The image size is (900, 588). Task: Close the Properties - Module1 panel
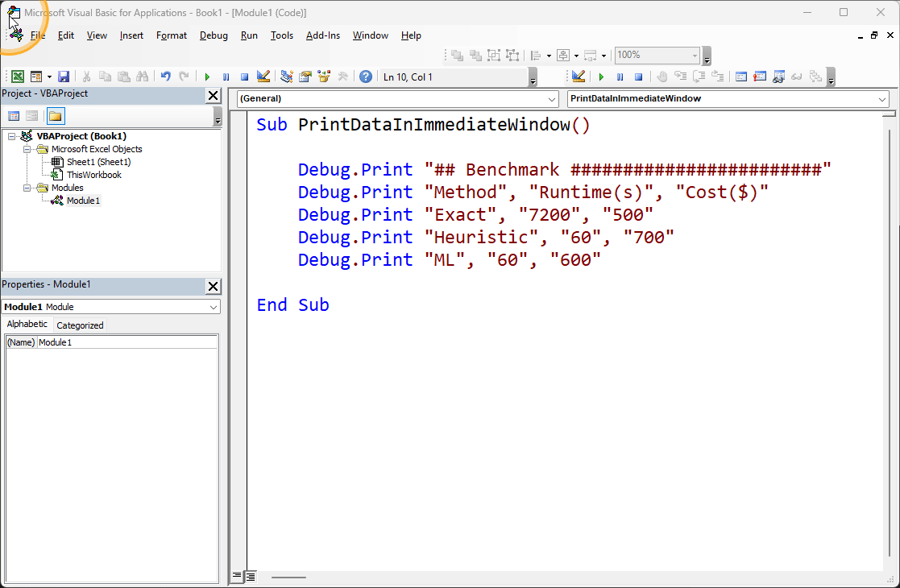[213, 286]
